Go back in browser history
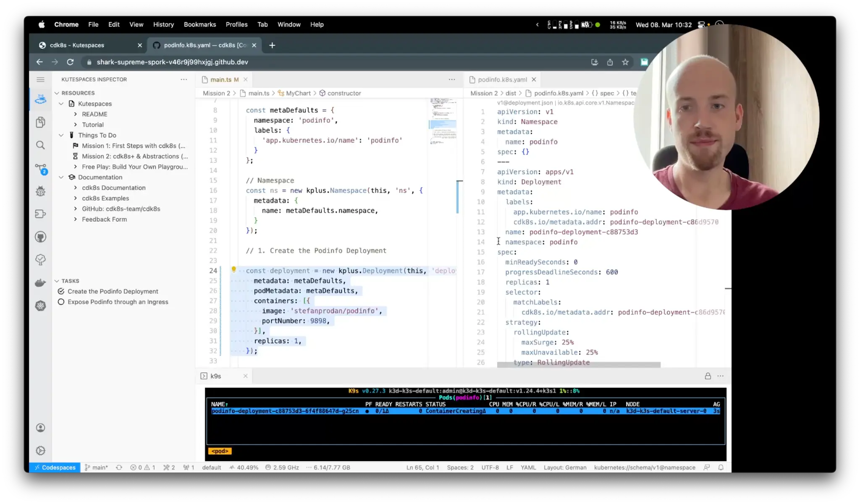860x504 pixels. [x=39, y=62]
